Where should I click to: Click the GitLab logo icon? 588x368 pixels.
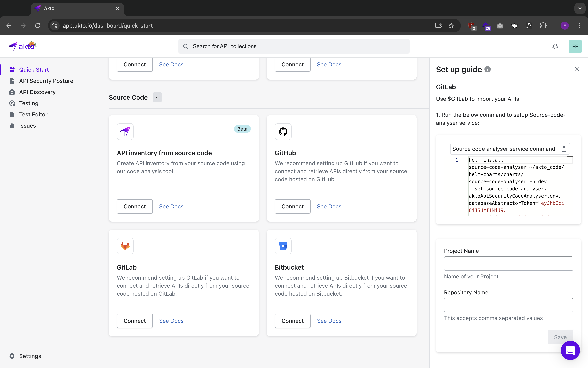pyautogui.click(x=125, y=246)
